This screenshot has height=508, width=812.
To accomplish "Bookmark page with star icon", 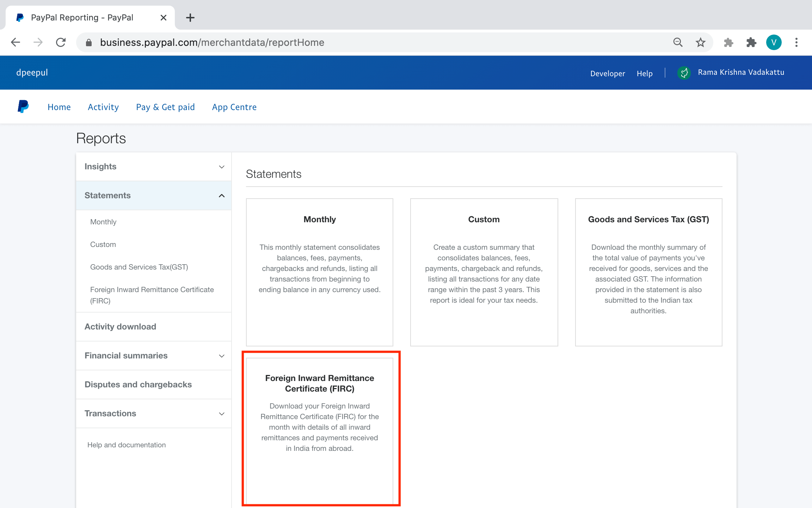I will point(700,42).
